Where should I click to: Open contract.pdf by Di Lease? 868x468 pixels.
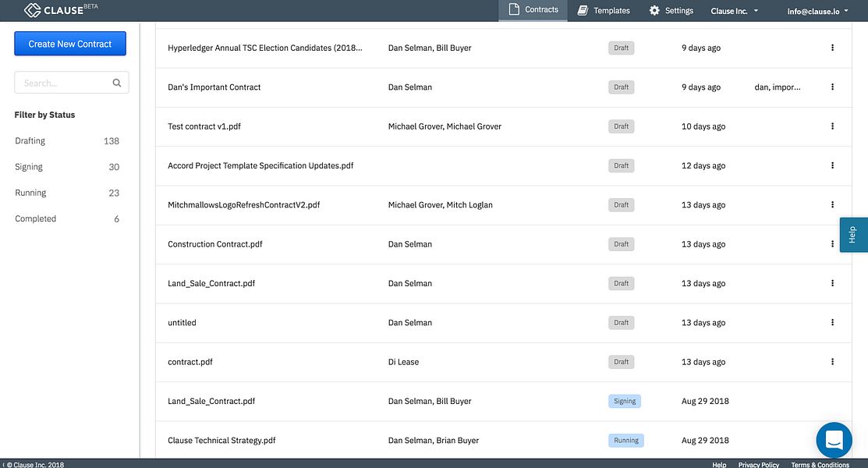click(x=190, y=362)
